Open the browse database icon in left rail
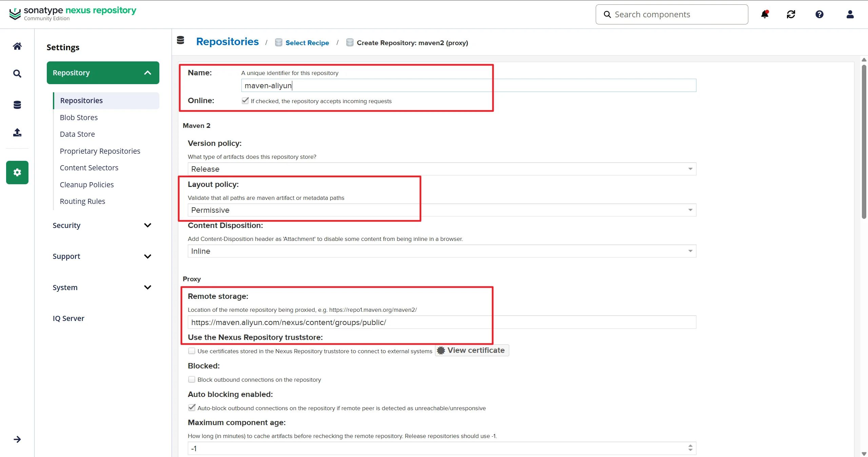Screen dimensions: 868x457 pyautogui.click(x=17, y=105)
